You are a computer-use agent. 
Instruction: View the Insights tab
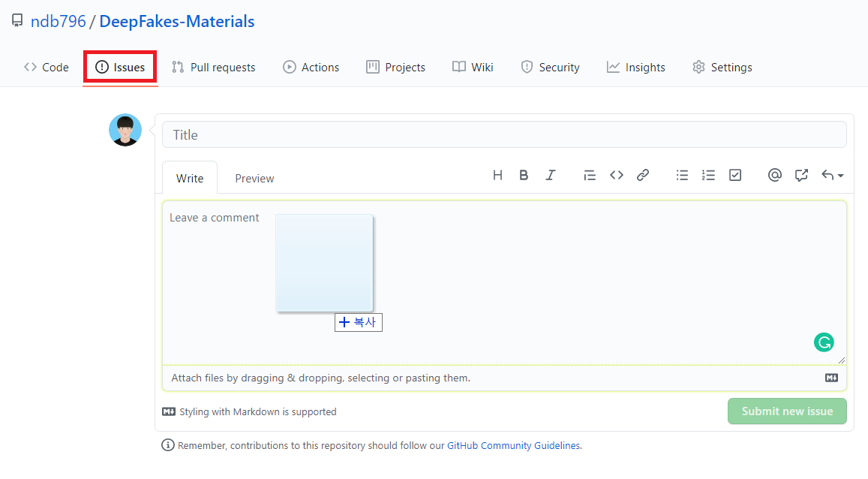tap(636, 68)
